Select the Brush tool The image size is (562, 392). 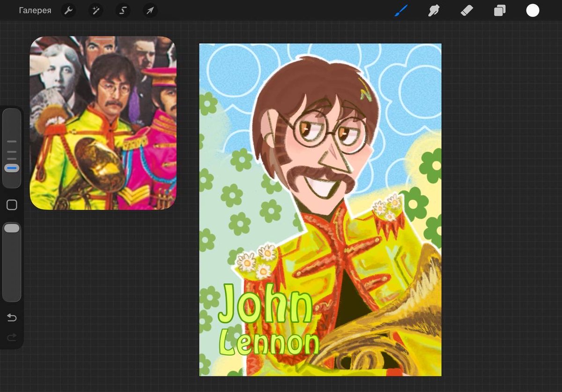(x=401, y=10)
